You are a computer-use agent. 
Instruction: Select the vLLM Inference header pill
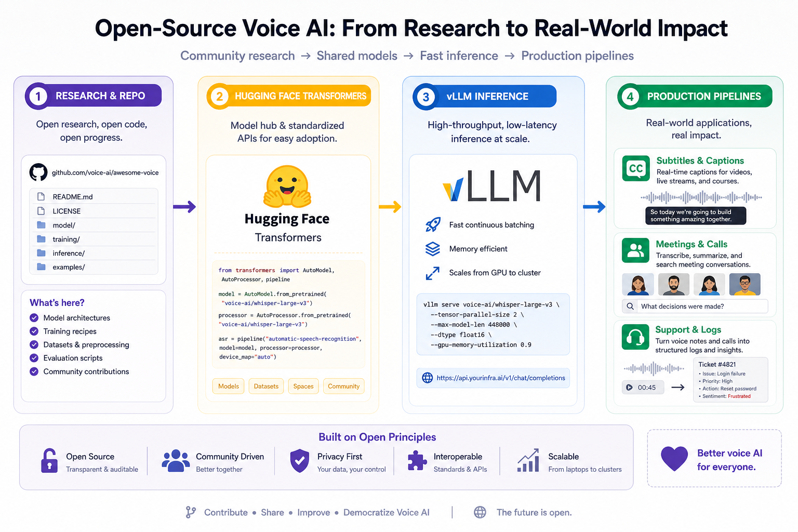pos(485,96)
